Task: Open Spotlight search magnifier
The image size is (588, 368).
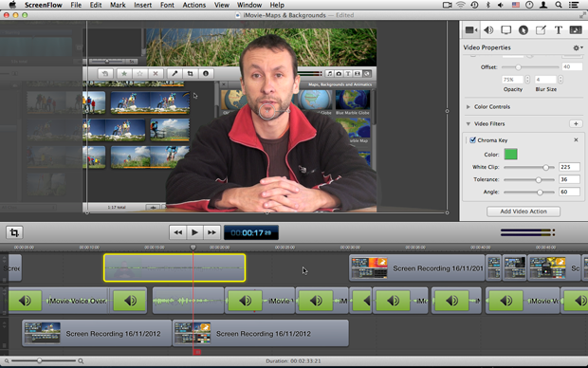Action: tap(559, 5)
